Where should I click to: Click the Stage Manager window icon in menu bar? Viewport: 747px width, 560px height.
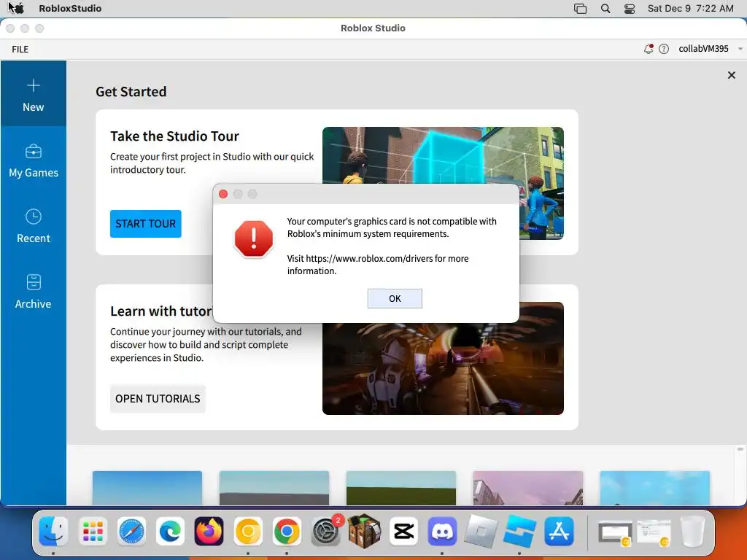tap(580, 9)
